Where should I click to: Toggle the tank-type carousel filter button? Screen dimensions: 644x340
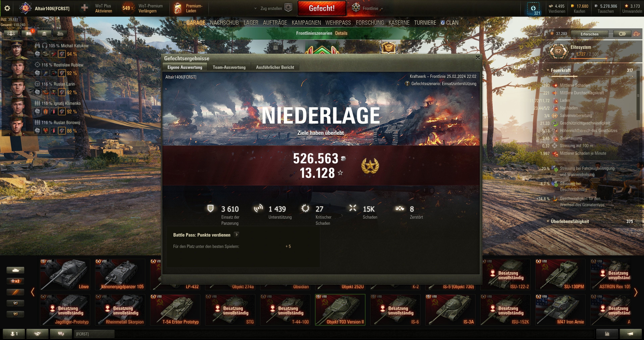pos(15,270)
